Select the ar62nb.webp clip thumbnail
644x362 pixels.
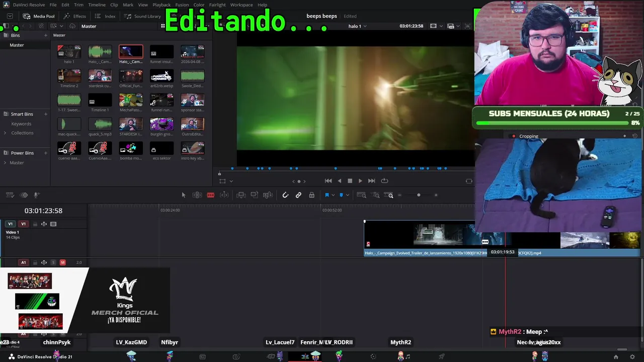click(162, 76)
